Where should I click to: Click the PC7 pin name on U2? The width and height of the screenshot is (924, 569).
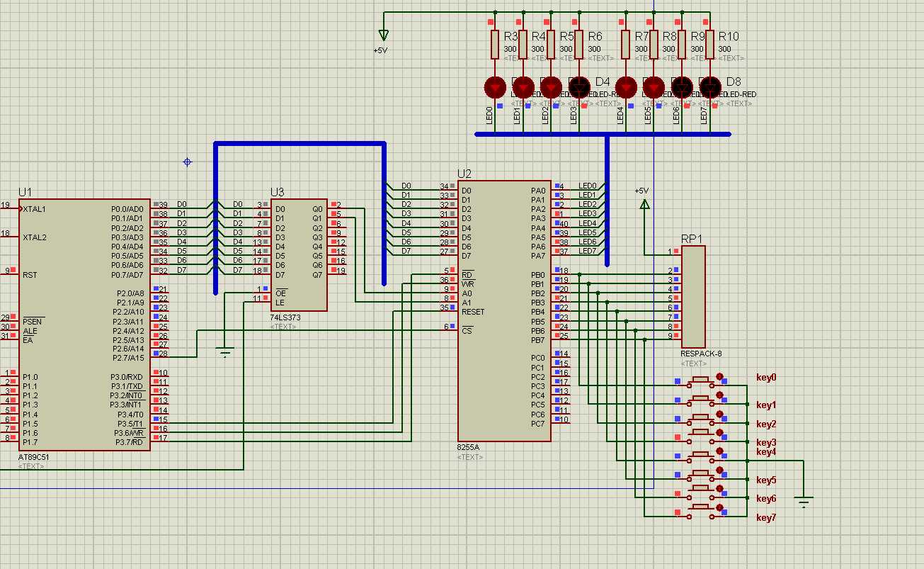[x=538, y=424]
